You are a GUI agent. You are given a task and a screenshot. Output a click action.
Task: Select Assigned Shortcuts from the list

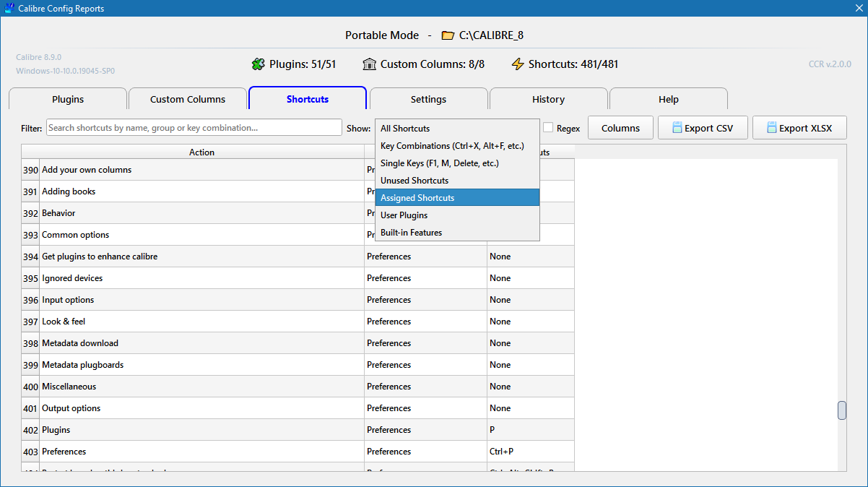point(457,198)
